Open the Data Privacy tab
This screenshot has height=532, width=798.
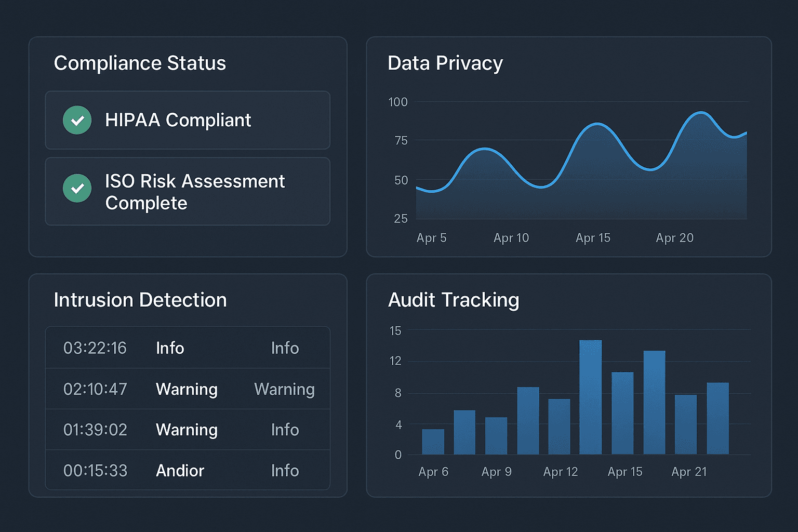445,63
